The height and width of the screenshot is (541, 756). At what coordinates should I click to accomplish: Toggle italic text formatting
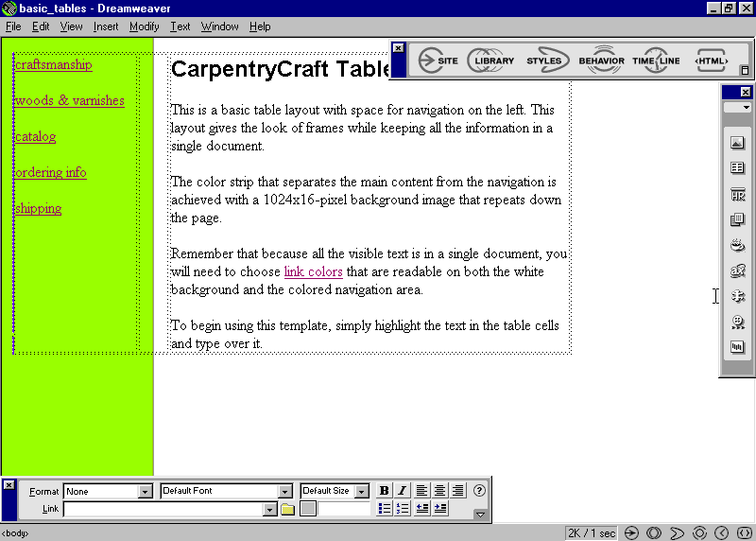[402, 491]
